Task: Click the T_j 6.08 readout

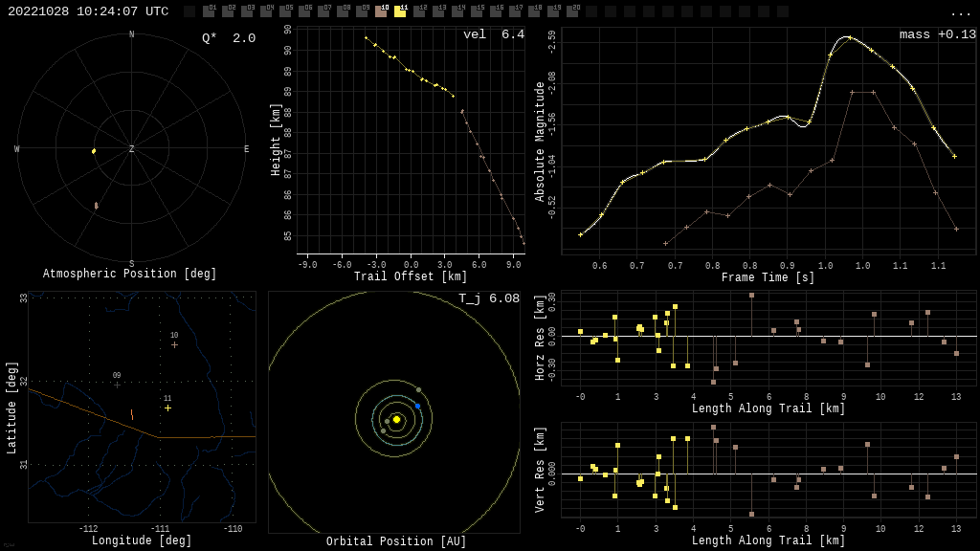Action: [x=489, y=298]
